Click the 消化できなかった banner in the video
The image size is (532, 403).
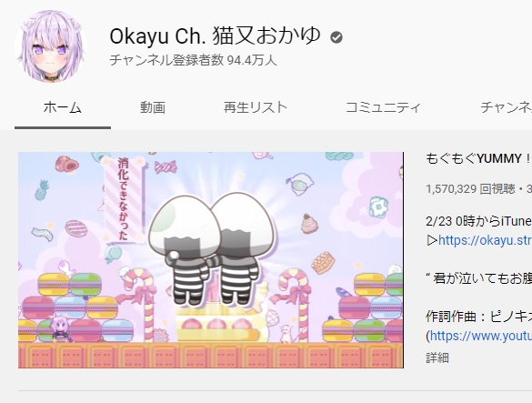(x=124, y=199)
